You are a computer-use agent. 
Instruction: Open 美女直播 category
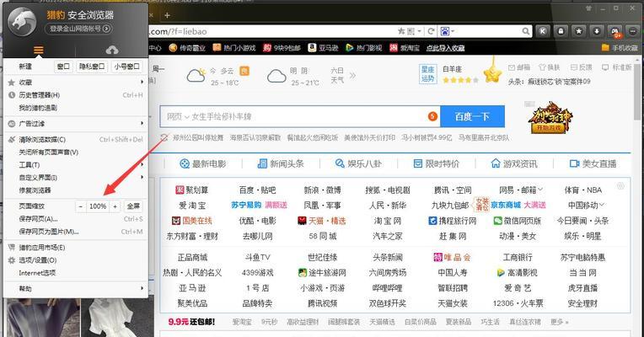point(593,163)
